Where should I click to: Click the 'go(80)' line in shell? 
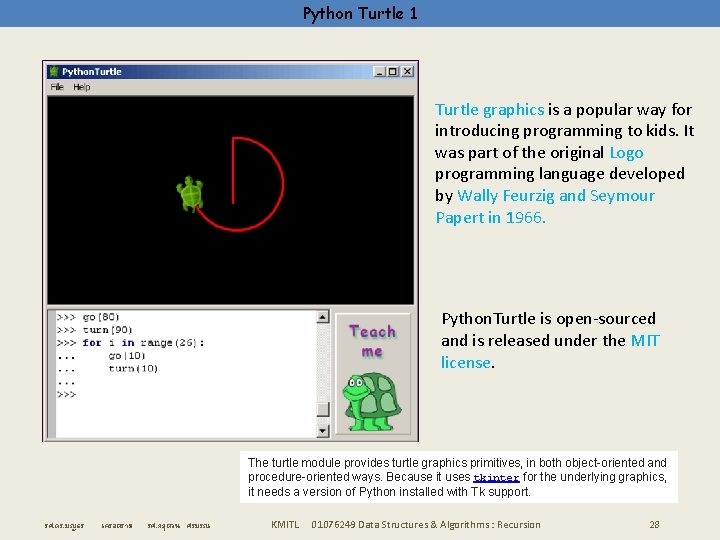click(x=88, y=317)
